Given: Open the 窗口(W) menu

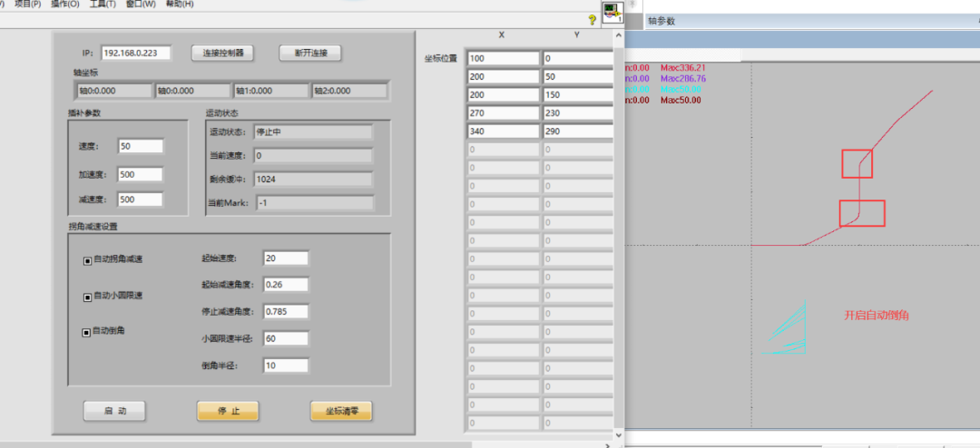Looking at the screenshot, I should [141, 4].
